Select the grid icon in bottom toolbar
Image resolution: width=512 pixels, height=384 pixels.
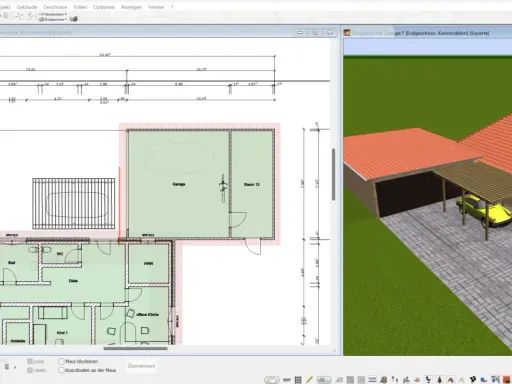point(298,380)
